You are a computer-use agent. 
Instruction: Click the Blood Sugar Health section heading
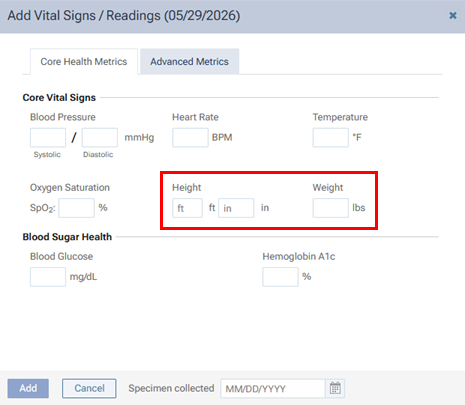67,237
